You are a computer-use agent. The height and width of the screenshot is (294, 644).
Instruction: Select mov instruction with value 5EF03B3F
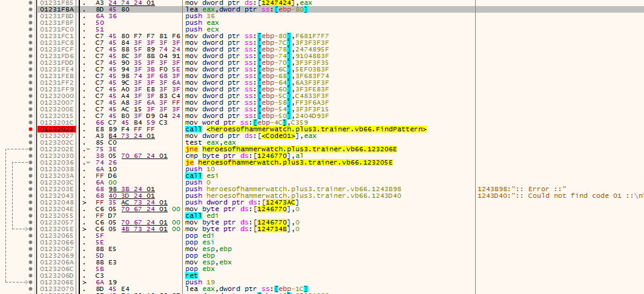tap(257, 69)
